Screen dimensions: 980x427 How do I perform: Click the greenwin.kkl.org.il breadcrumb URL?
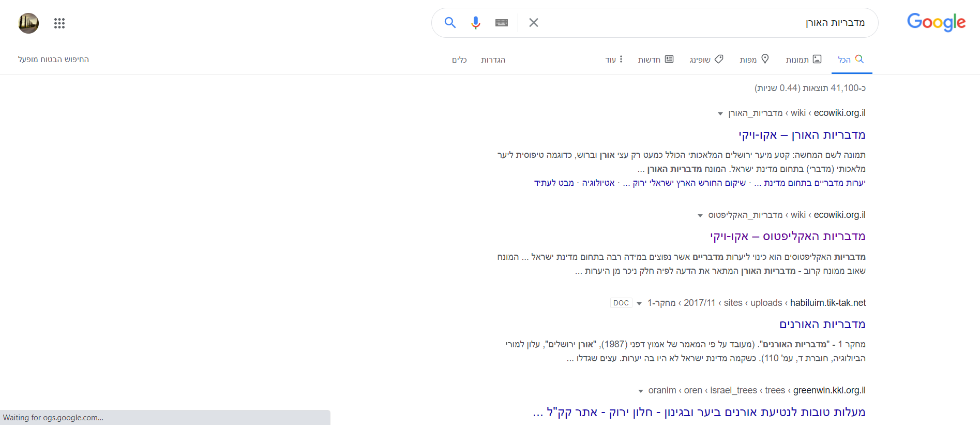(830, 390)
